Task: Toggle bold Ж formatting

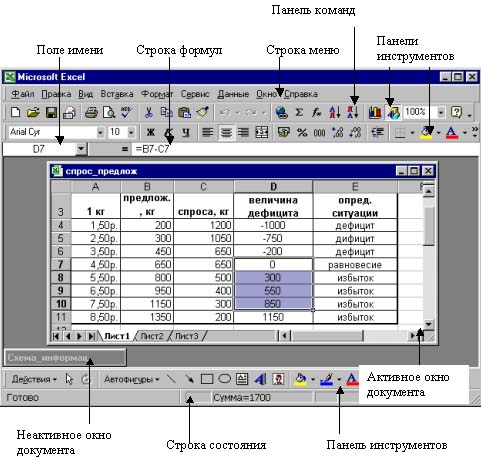Action: pos(151,132)
